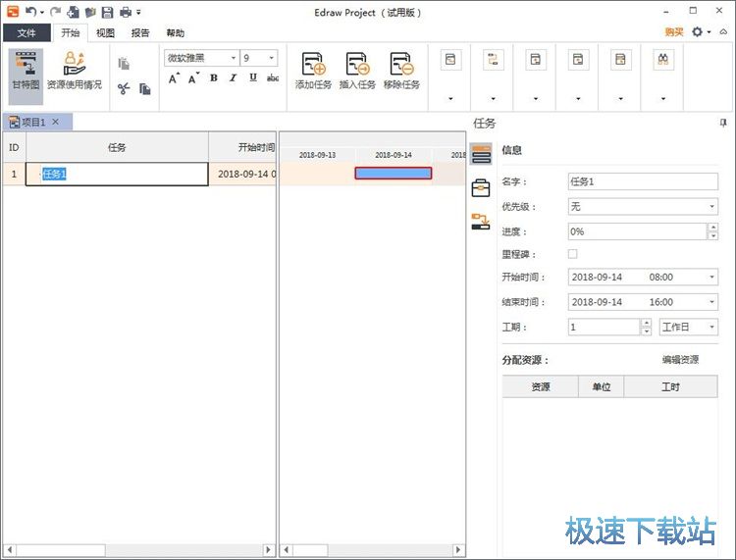Image resolution: width=736 pixels, height=560 pixels.
Task: Expand the 优先级 priority dropdown
Action: (643, 207)
